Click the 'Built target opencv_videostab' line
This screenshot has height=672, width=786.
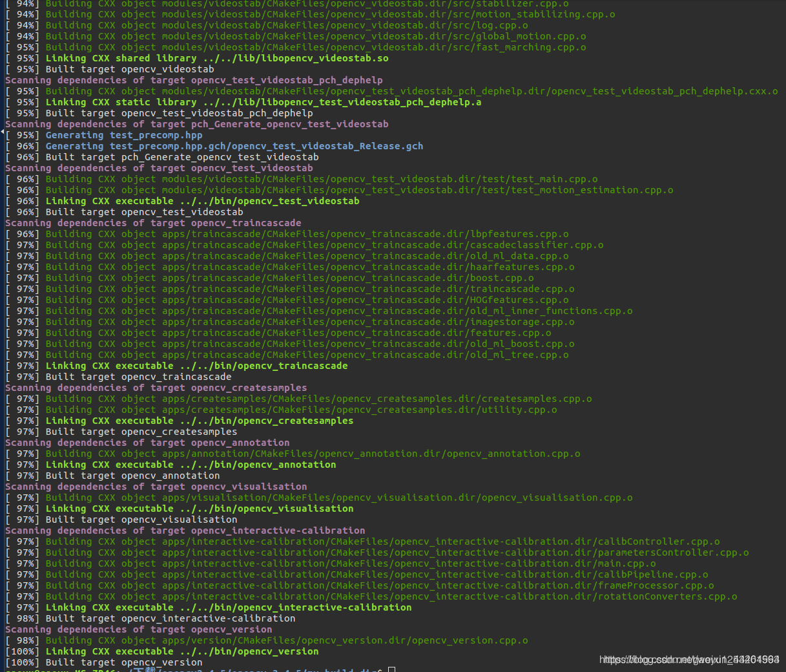[x=110, y=69]
